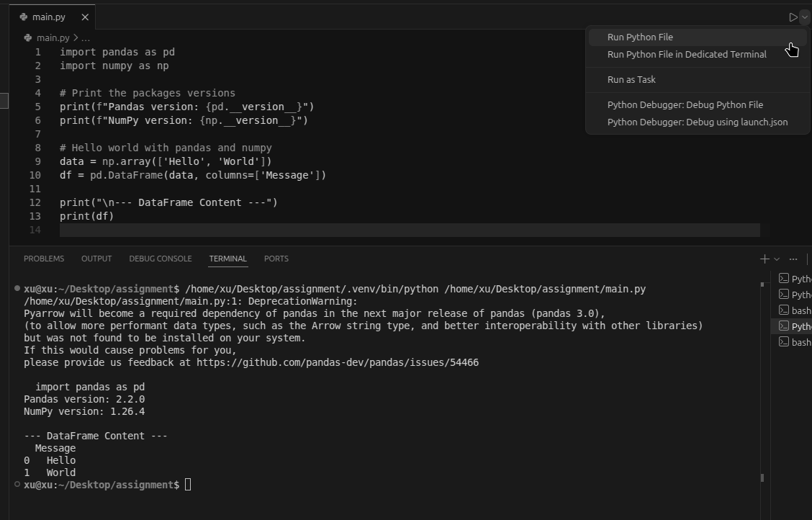Click the Python file icon on main.py tab
Screen dimensions: 812x520
pyautogui.click(x=23, y=17)
